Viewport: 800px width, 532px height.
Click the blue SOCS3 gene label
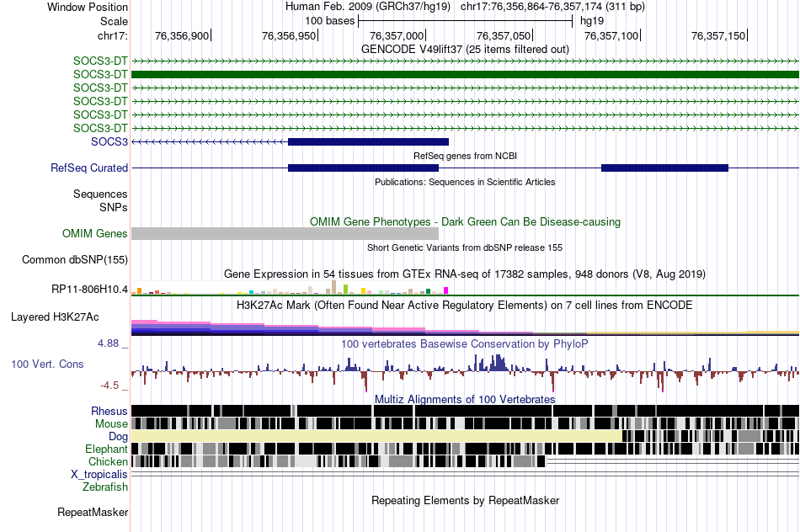pos(109,141)
